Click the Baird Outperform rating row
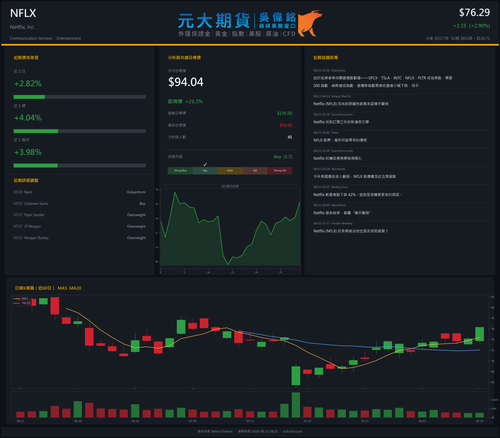Screen dimensions: 500x438 [80, 192]
